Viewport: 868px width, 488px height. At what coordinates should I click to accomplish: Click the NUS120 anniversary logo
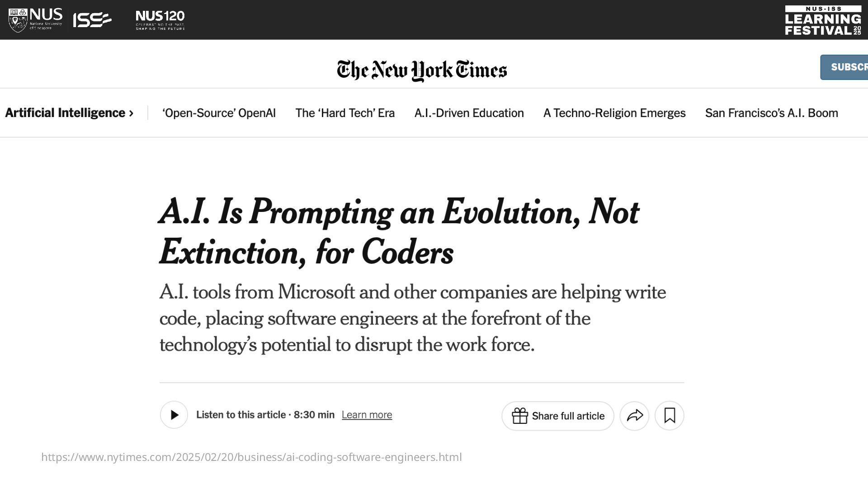(160, 20)
